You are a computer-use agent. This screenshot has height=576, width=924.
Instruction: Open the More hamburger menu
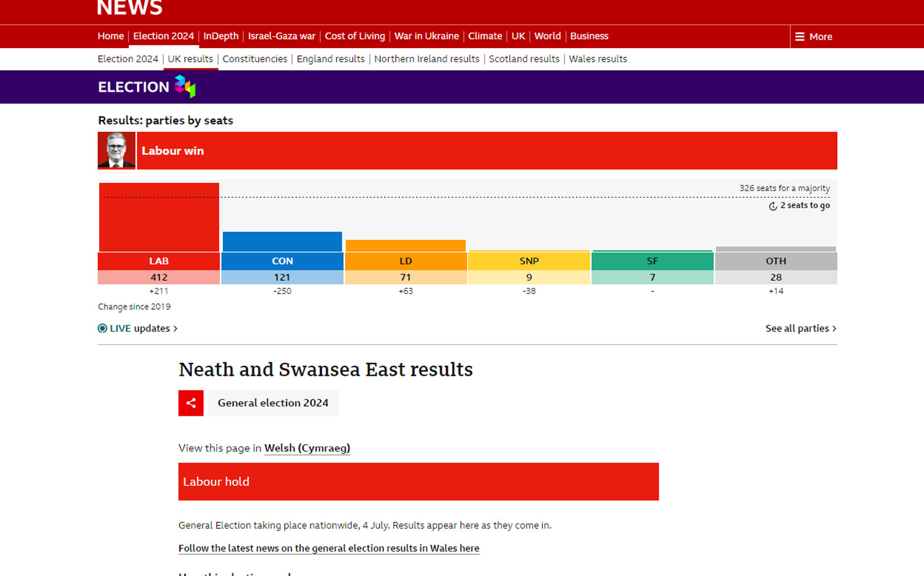click(x=814, y=36)
